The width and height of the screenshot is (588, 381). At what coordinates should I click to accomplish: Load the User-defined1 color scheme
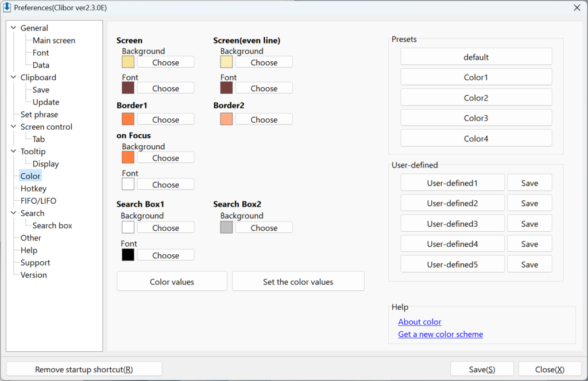pos(452,183)
